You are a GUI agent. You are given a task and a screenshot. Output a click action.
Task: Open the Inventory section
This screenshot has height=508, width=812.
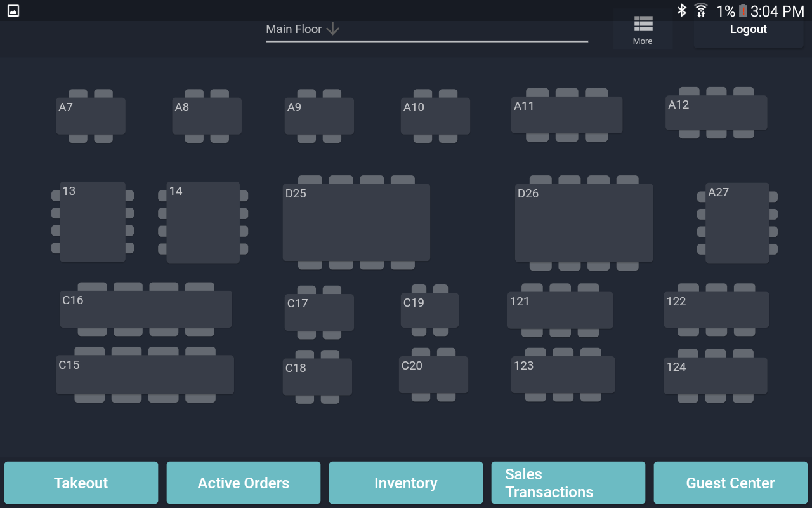click(406, 483)
